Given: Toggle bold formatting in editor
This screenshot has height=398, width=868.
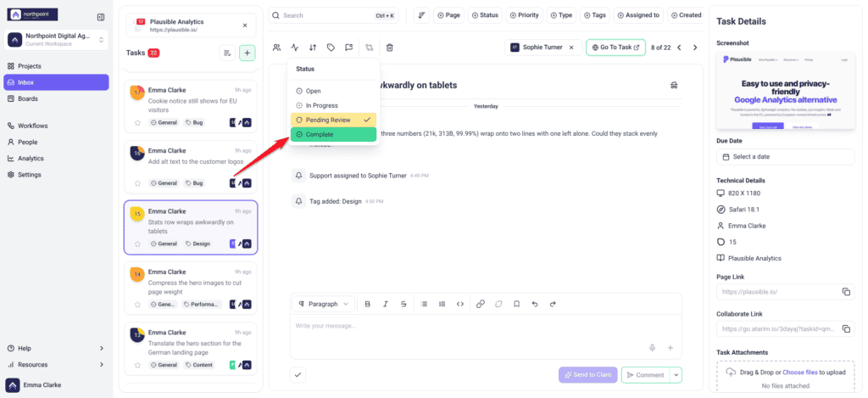Looking at the screenshot, I should [368, 304].
